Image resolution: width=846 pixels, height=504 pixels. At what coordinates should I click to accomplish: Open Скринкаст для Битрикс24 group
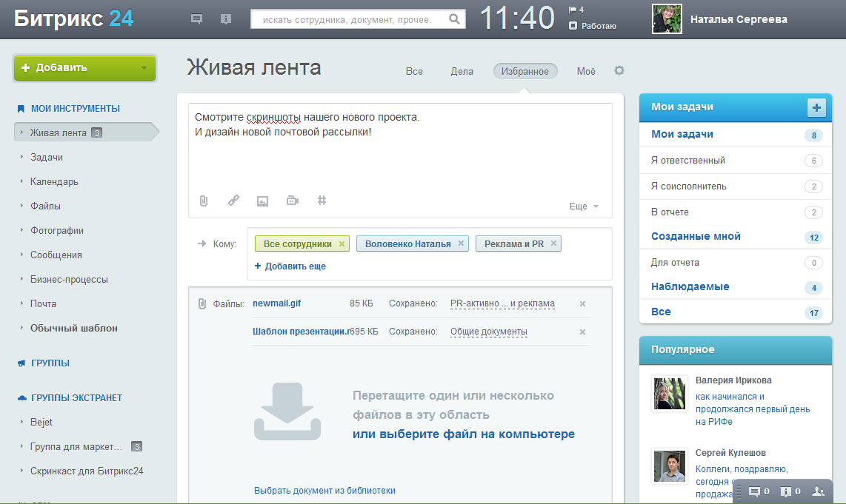pyautogui.click(x=87, y=471)
